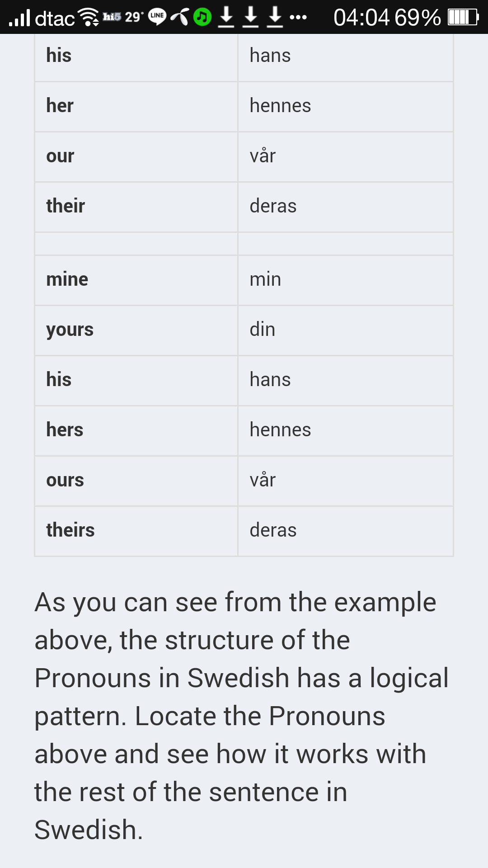
Task: Tap the 04:04 clock display
Action: pyautogui.click(x=361, y=18)
